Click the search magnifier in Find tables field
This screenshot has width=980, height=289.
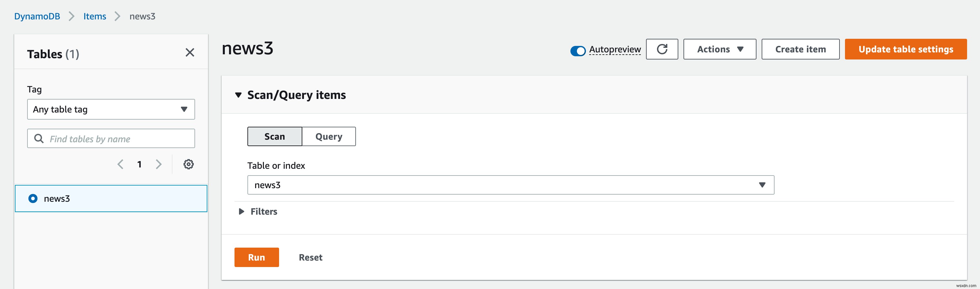(38, 138)
